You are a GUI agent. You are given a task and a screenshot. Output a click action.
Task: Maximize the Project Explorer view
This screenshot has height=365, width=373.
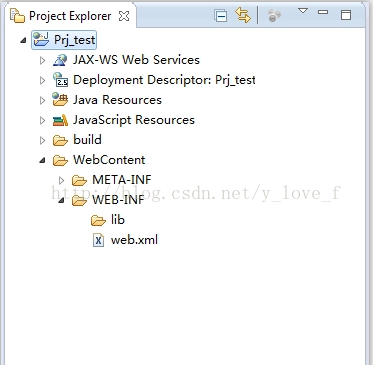click(346, 15)
